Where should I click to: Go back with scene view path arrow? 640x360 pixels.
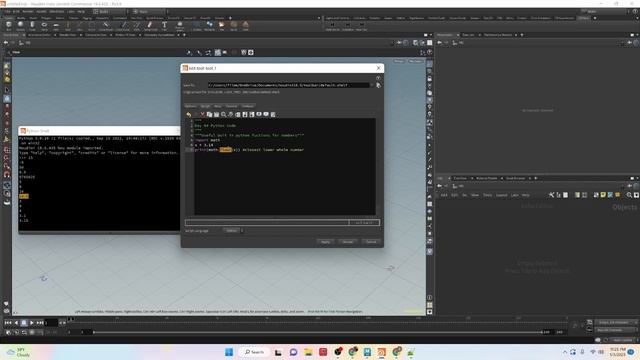(6, 42)
